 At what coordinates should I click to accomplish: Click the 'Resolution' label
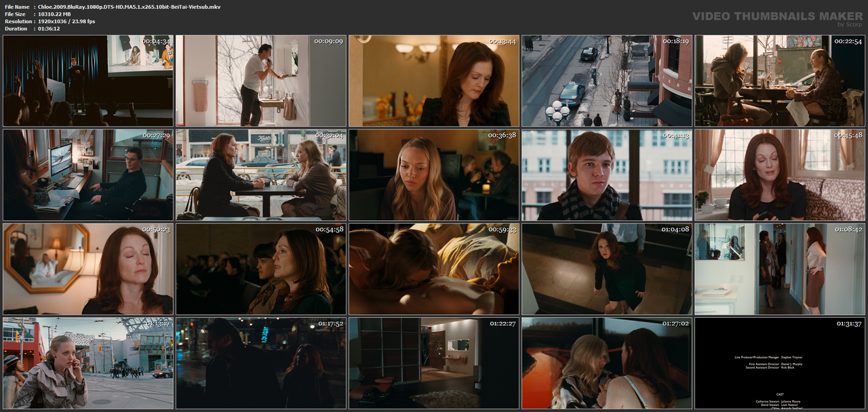[17, 22]
